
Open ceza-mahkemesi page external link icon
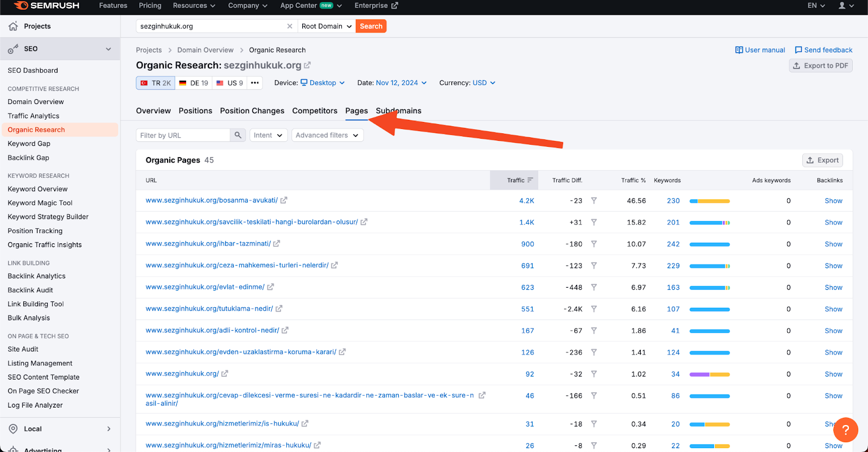(x=335, y=265)
